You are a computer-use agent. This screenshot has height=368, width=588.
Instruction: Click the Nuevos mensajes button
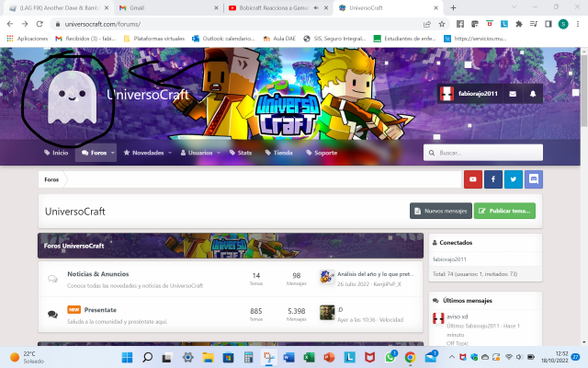pyautogui.click(x=441, y=211)
